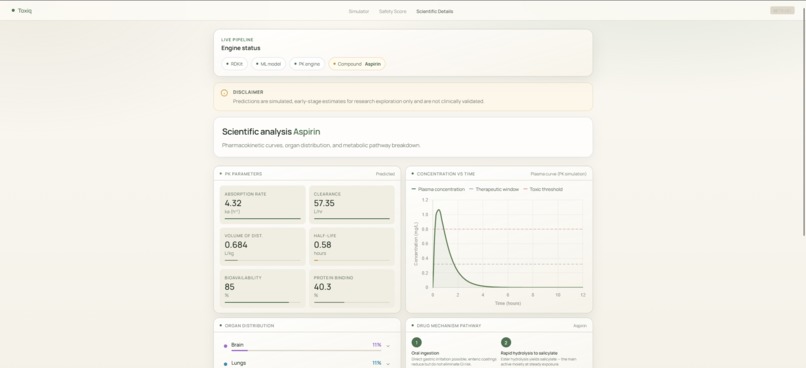
Task: Click the Protein Binding progress bar
Action: click(352, 302)
